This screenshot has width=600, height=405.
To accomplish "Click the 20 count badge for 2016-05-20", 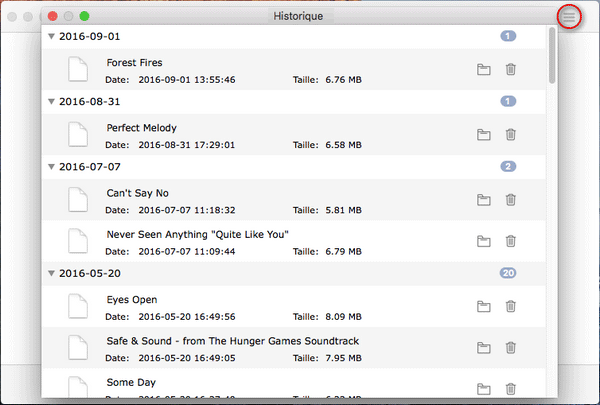I will 508,272.
